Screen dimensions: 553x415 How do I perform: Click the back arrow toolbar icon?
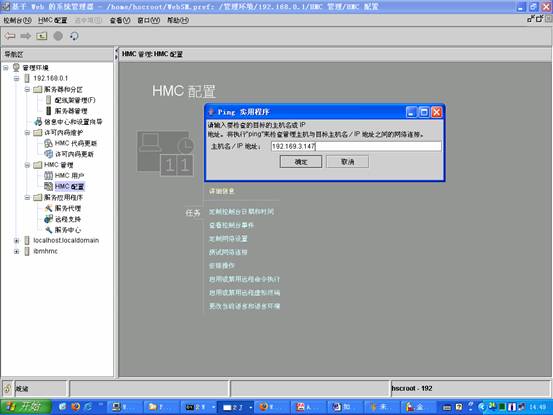click(10, 36)
